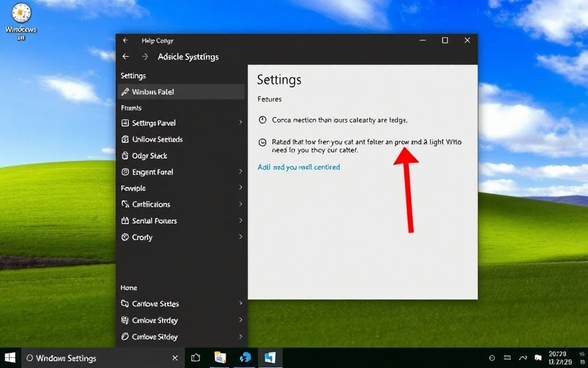The image size is (588, 368).
Task: Click the Winbus Fatel wrench icon
Action: tap(125, 91)
